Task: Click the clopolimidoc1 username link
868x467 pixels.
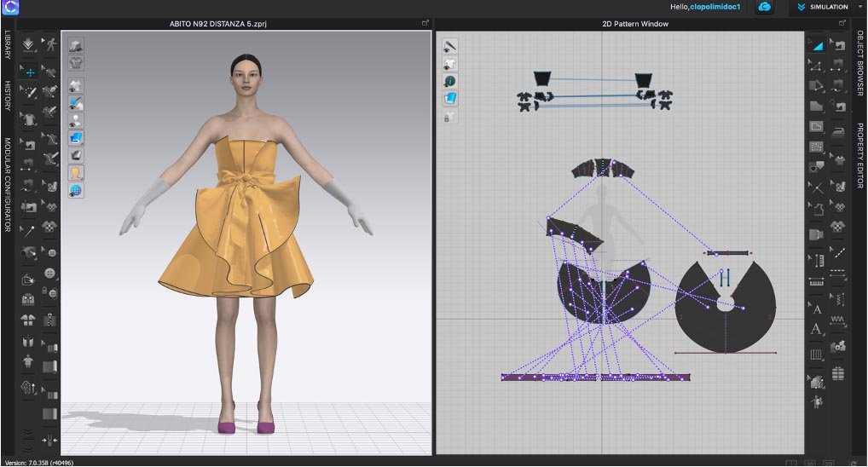Action: 717,7
